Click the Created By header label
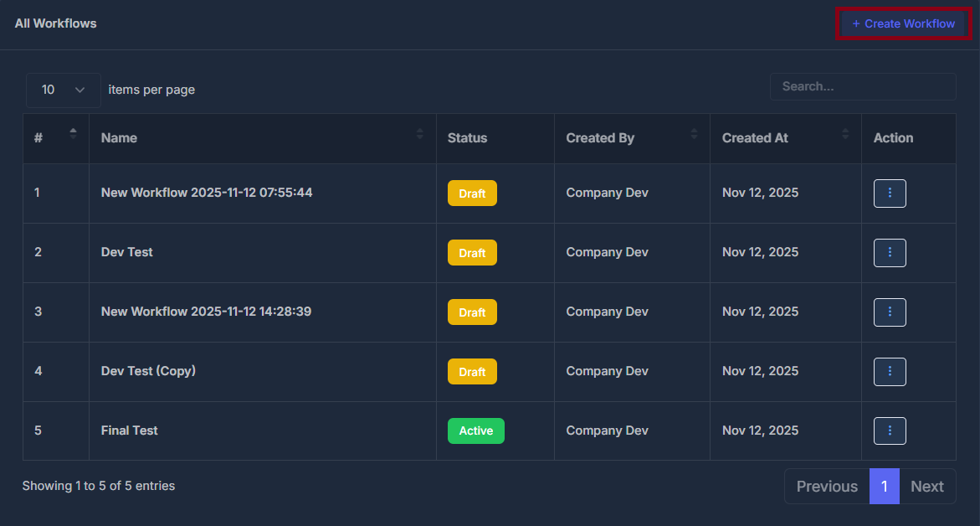Viewport: 980px width, 526px height. 600,138
